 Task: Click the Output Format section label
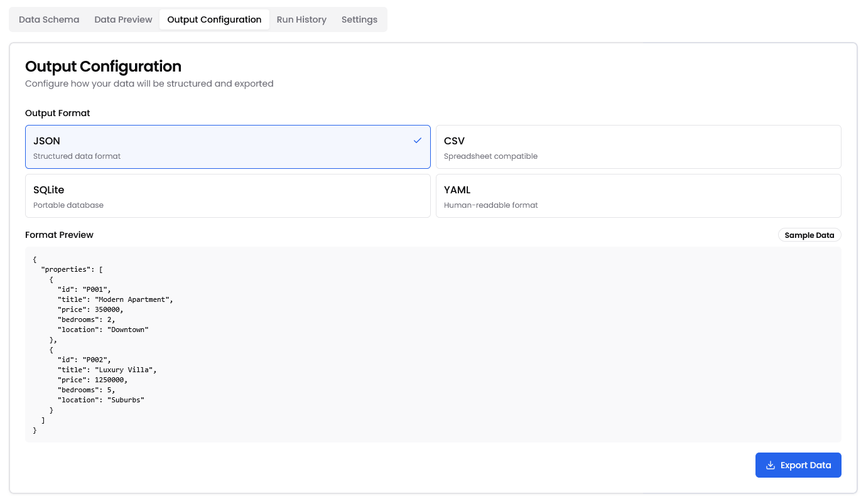(57, 113)
